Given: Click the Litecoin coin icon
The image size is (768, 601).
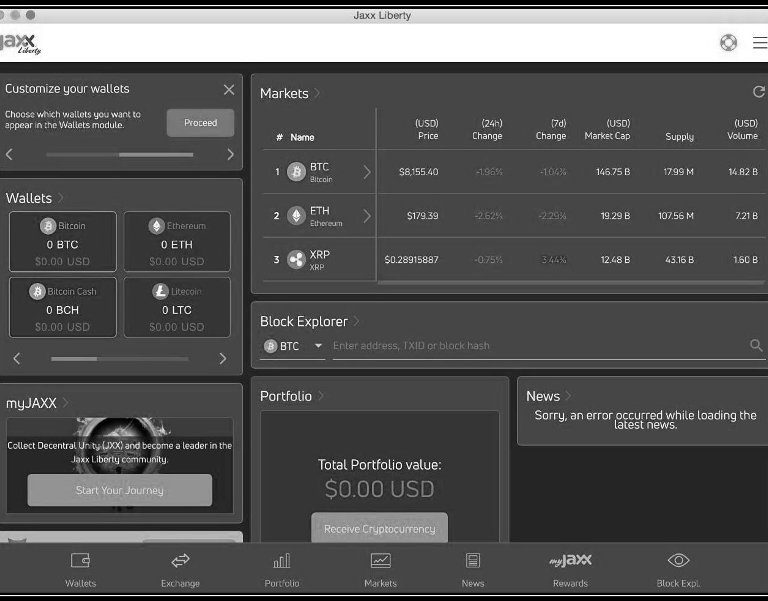Looking at the screenshot, I should click(160, 291).
